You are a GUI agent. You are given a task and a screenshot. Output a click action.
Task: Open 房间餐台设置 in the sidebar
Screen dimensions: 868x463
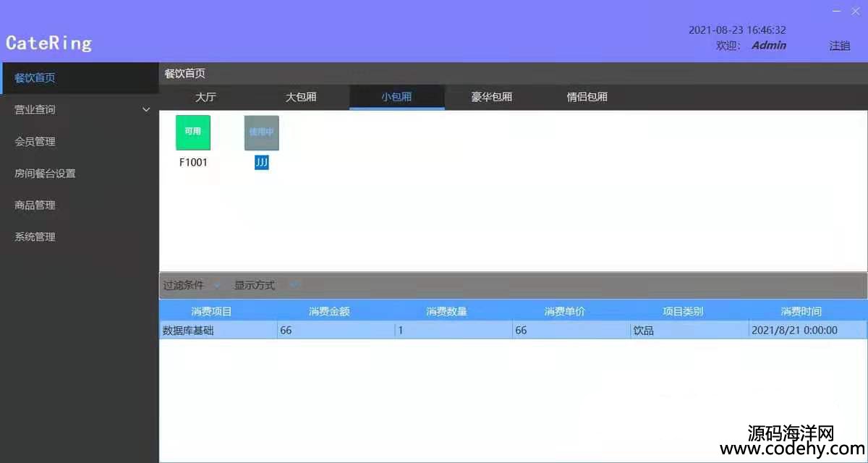45,174
